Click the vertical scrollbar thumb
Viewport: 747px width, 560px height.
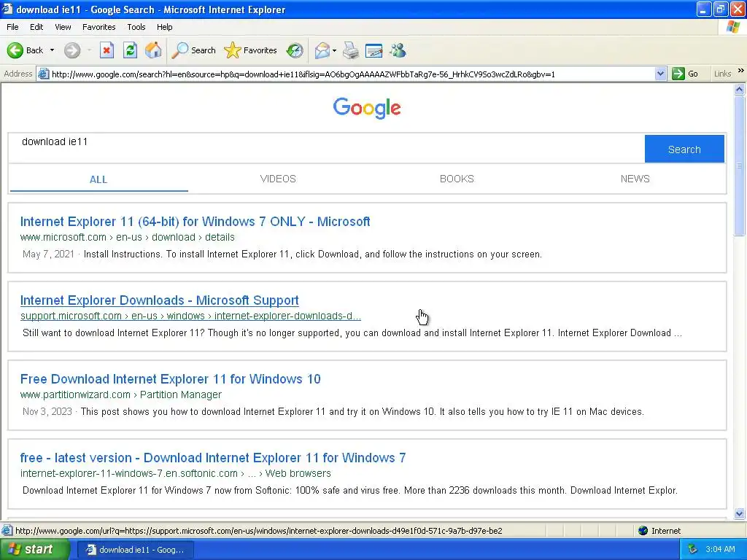pos(740,165)
